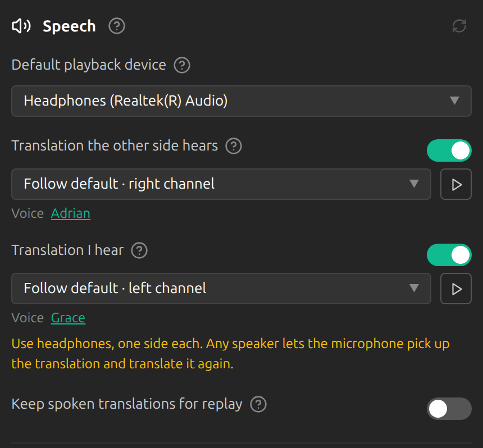Expand Follow default · right channel dropdown
This screenshot has height=448, width=483.
point(221,184)
